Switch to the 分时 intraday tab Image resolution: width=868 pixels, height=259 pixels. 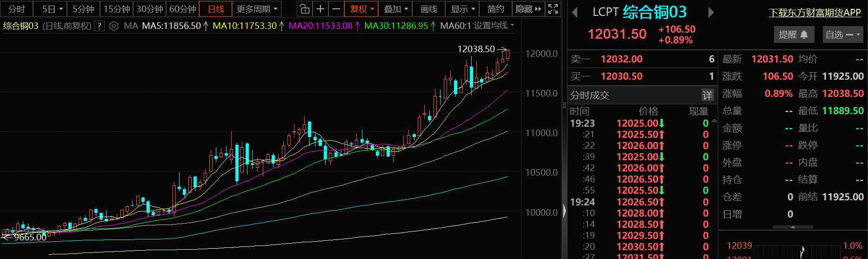17,9
